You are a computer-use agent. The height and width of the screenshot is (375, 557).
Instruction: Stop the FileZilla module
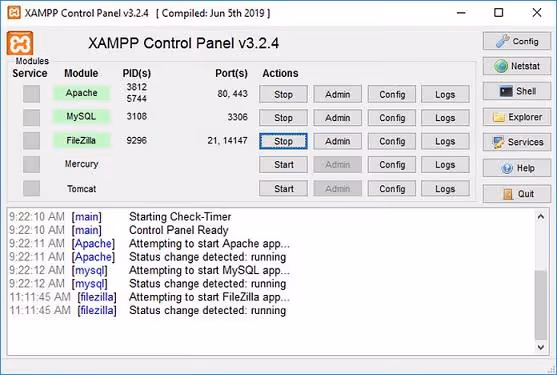point(283,141)
